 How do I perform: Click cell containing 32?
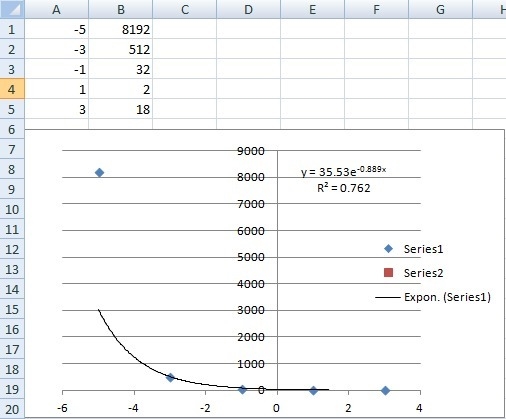tap(121, 69)
